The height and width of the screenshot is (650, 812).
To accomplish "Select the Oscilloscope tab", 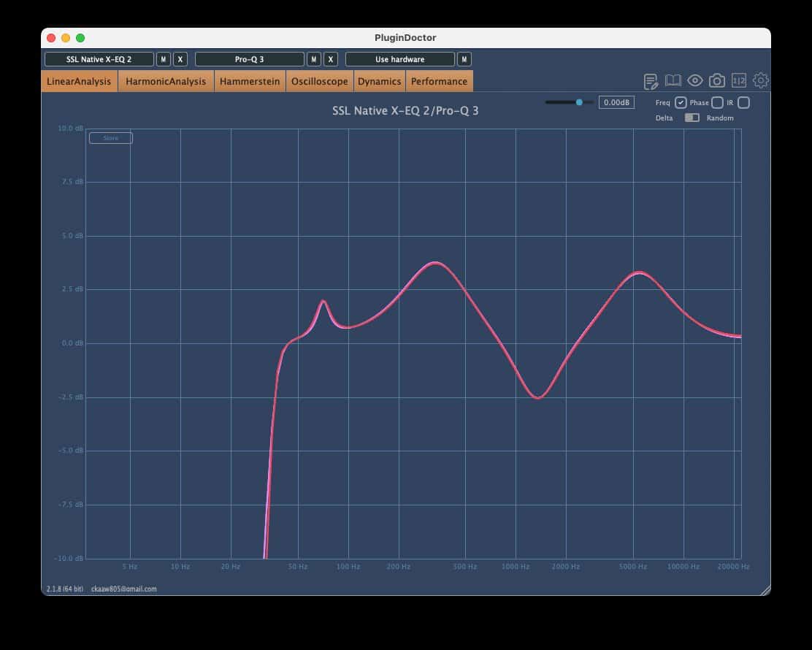I will point(320,81).
